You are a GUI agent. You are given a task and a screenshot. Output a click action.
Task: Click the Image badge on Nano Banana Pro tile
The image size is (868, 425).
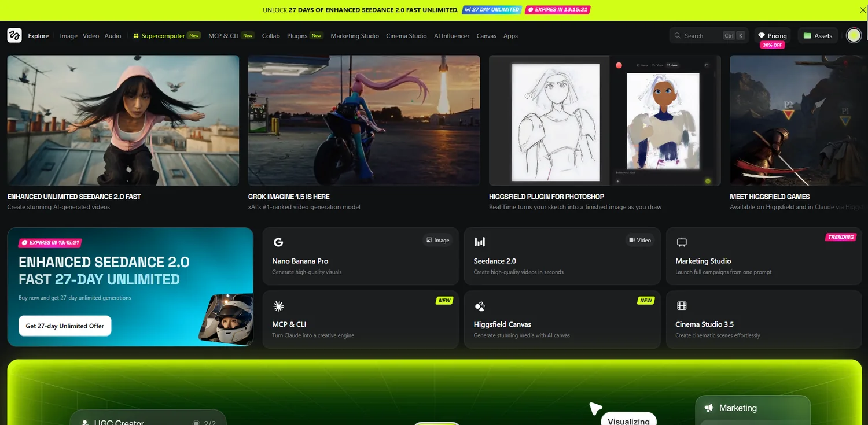437,240
